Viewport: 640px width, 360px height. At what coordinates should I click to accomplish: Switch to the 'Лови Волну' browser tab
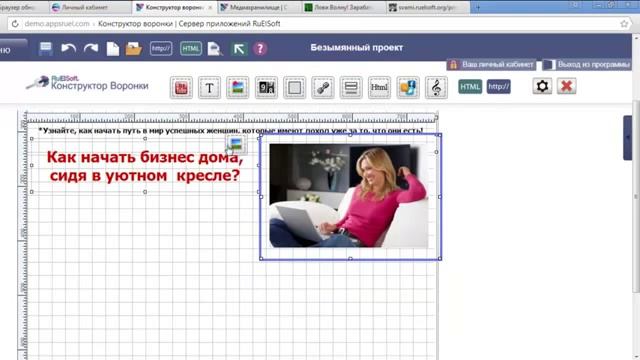pos(343,7)
